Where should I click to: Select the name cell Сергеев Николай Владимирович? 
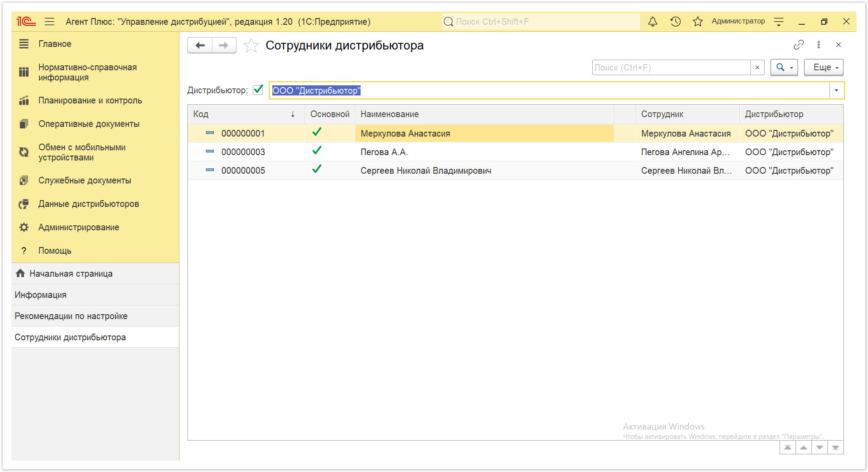pos(484,171)
